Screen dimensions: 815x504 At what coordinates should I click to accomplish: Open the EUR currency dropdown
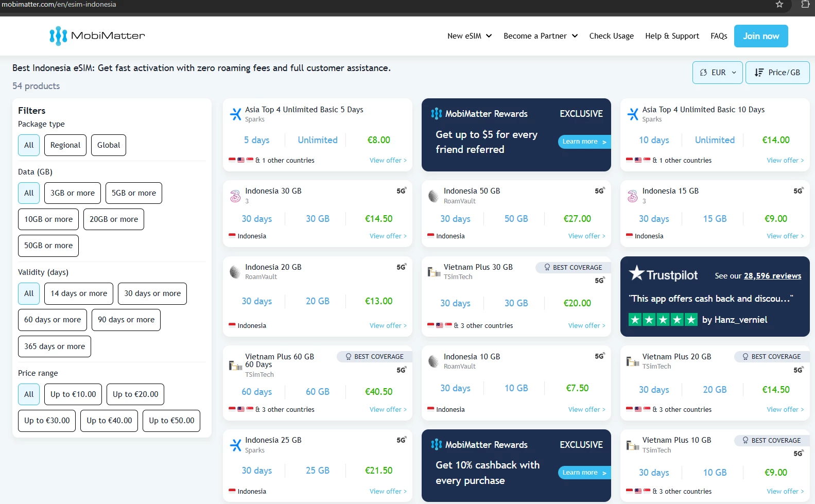(718, 73)
